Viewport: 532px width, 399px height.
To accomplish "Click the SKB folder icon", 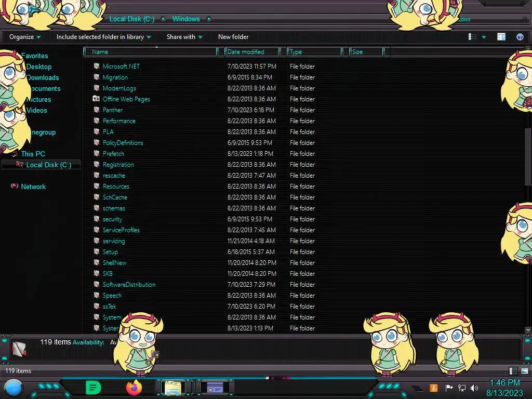I will 97,273.
